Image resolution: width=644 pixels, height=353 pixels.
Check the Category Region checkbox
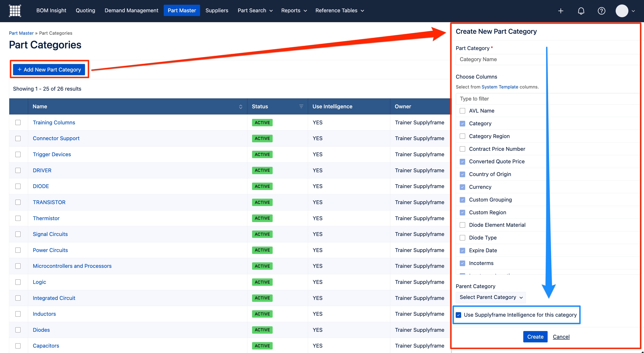click(462, 136)
